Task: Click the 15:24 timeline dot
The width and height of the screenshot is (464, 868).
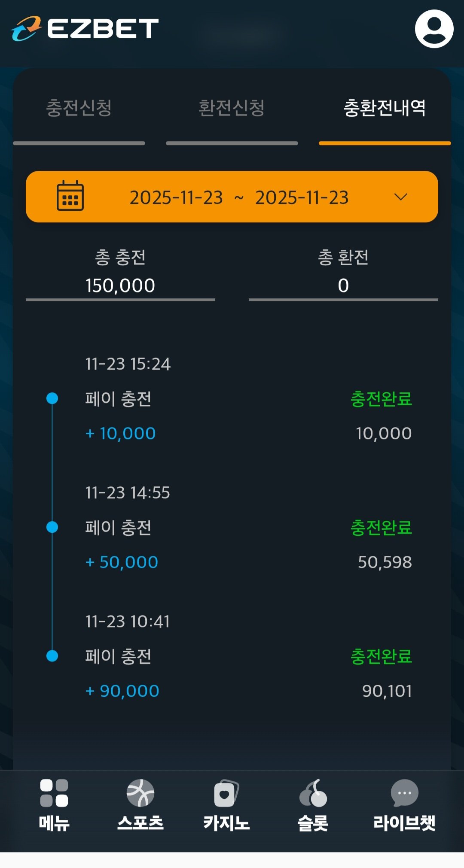Action: (52, 398)
